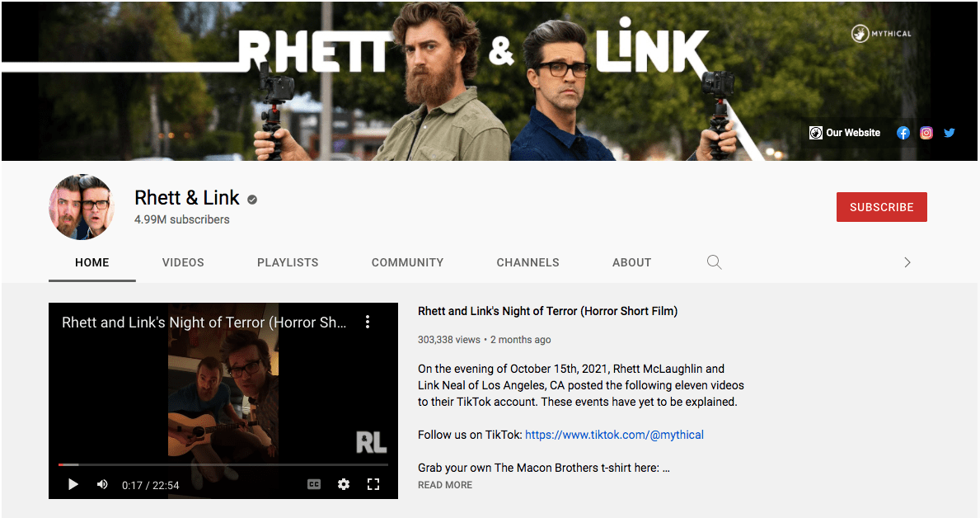This screenshot has width=980, height=518.
Task: Open the video three-dot options menu
Action: pyautogui.click(x=368, y=322)
